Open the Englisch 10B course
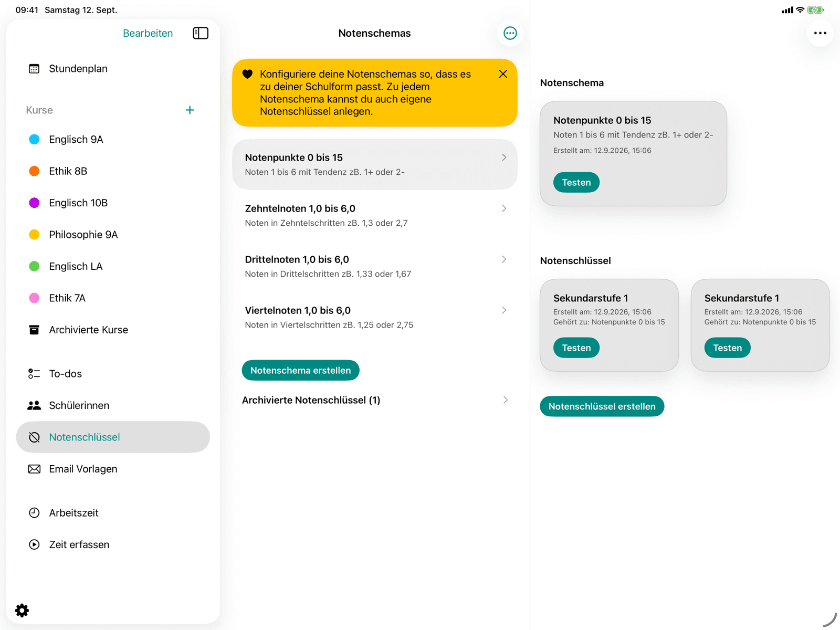840x630 pixels. (x=113, y=203)
